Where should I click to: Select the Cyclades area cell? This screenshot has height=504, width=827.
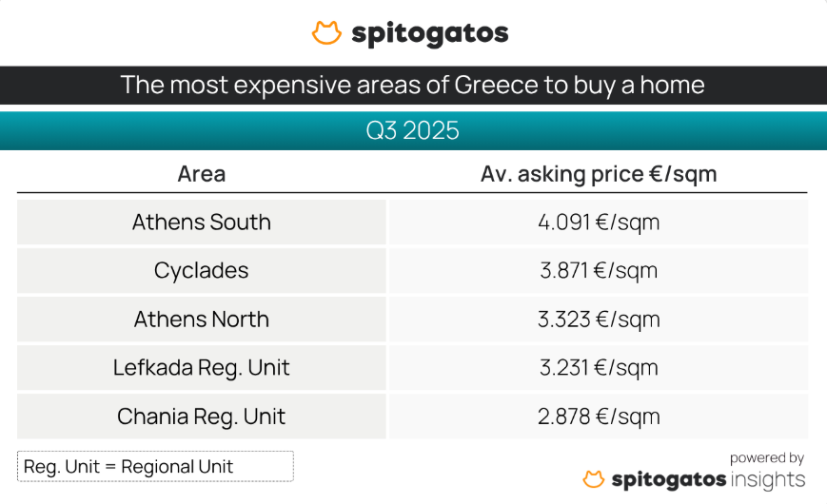pyautogui.click(x=202, y=271)
